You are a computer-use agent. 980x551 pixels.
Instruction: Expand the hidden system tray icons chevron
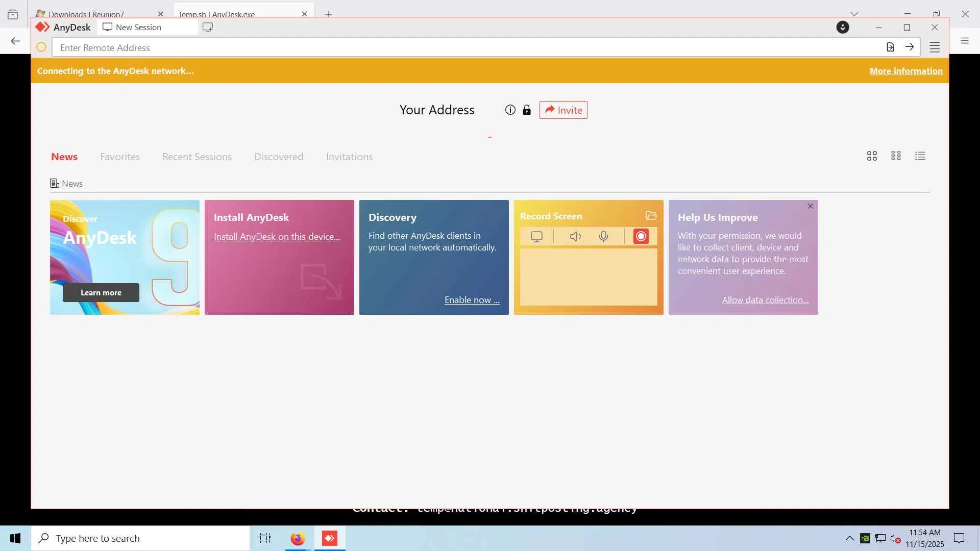(849, 538)
